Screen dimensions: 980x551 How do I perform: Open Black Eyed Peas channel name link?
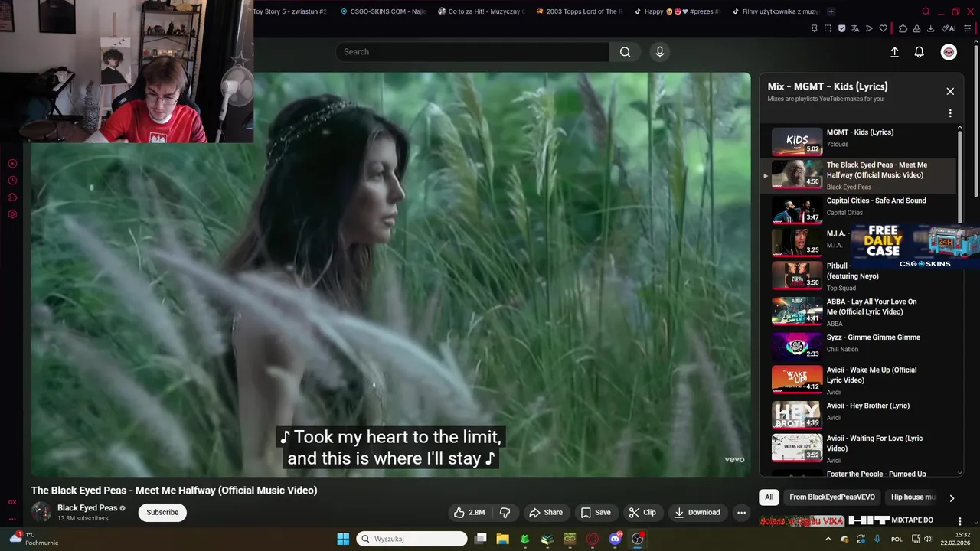[x=87, y=508]
